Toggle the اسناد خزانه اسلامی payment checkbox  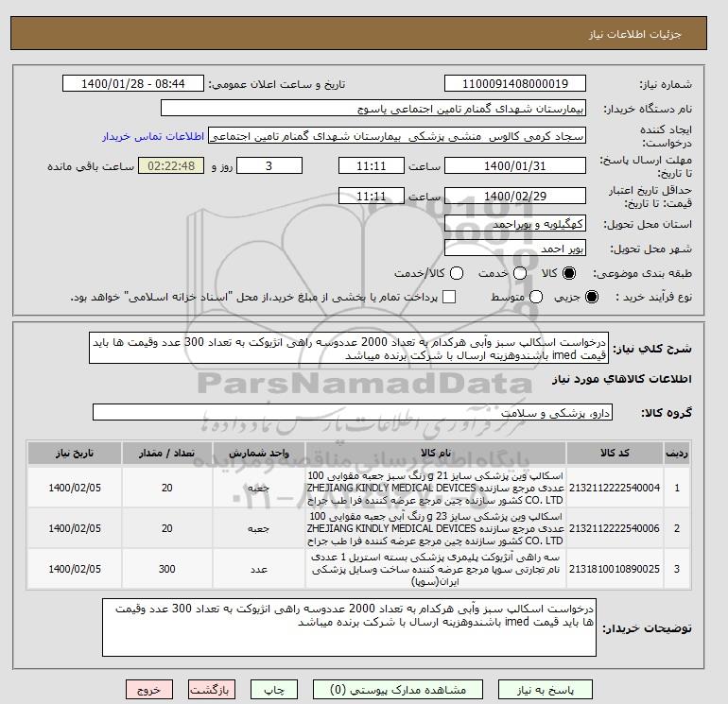click(449, 297)
